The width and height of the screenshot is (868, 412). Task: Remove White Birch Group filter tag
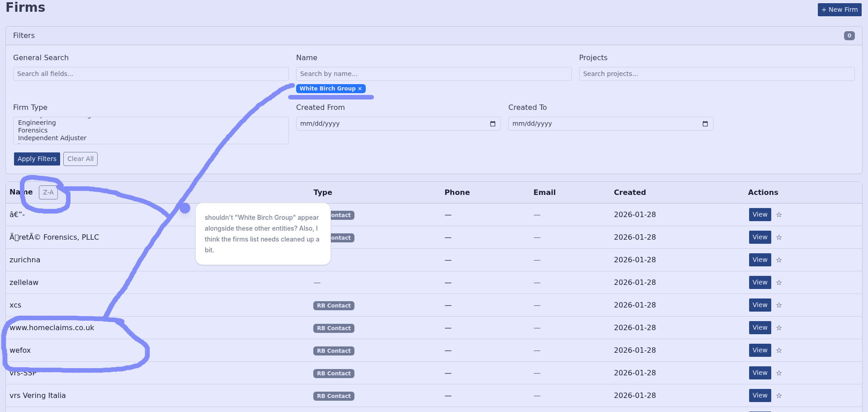pyautogui.click(x=360, y=89)
